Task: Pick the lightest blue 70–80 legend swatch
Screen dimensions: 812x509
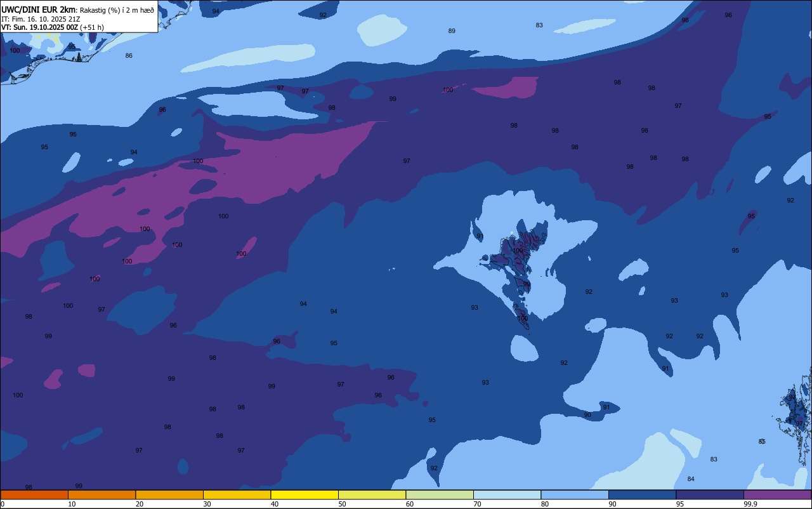Action: tap(507, 494)
